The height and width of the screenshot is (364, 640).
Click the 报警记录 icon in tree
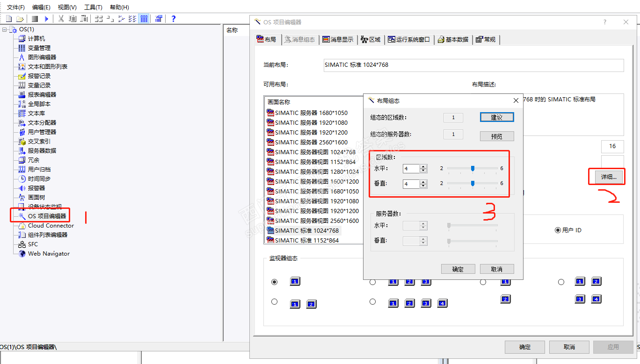click(x=22, y=76)
